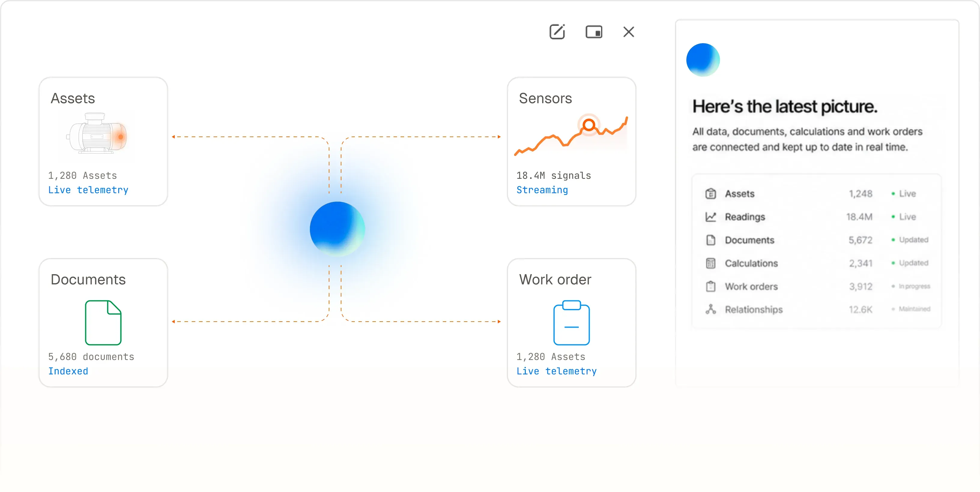Select the Work orders row
The height and width of the screenshot is (492, 980).
[x=816, y=286]
